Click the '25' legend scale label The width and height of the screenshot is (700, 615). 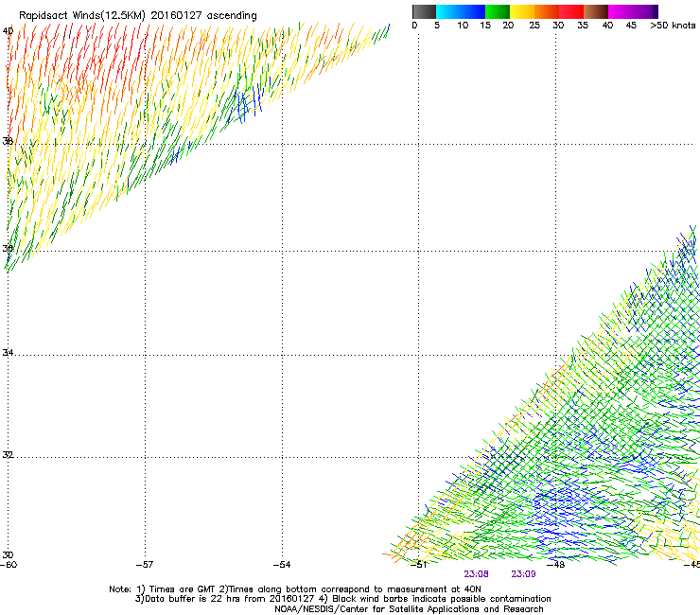[534, 26]
